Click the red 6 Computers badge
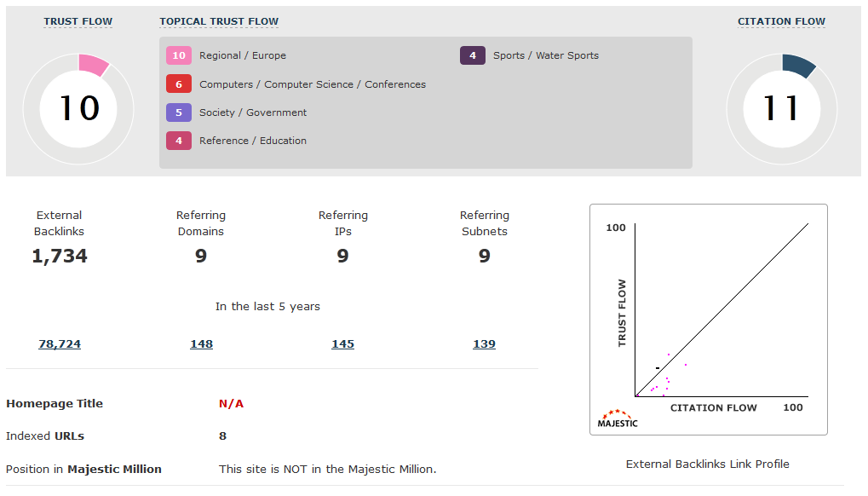Viewport: 868px width, 496px height. (x=179, y=84)
